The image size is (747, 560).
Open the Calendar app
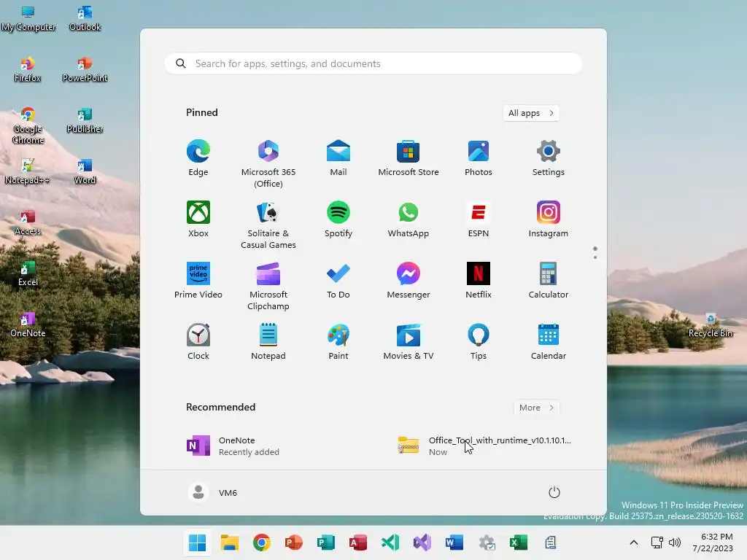[549, 342]
